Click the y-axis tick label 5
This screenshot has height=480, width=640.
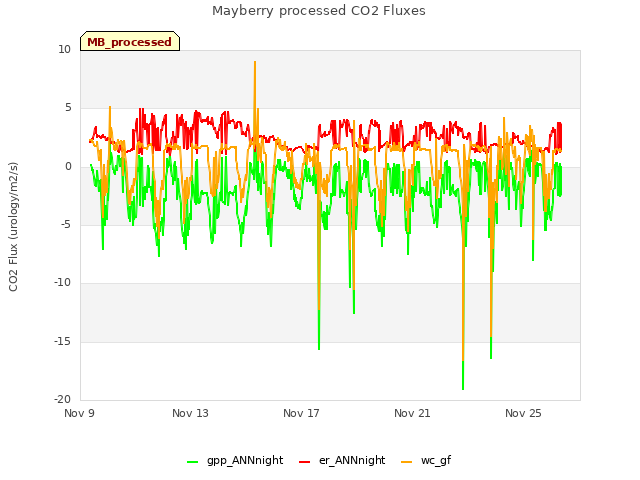[68, 108]
